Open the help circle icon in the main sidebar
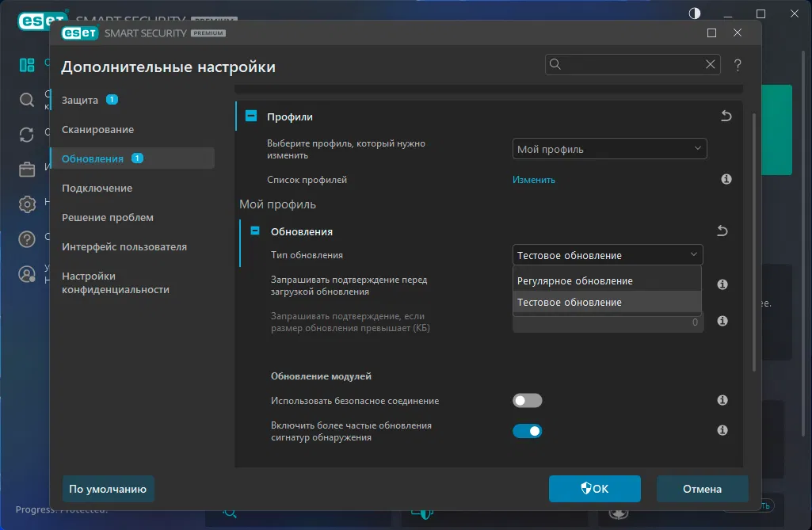Image resolution: width=812 pixels, height=530 pixels. coord(27,238)
